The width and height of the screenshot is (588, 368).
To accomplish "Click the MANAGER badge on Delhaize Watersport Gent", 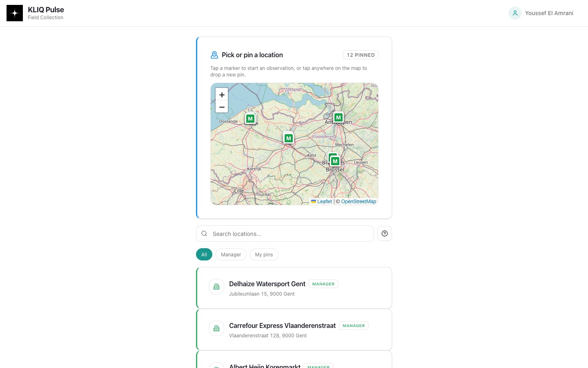I will 323,284.
